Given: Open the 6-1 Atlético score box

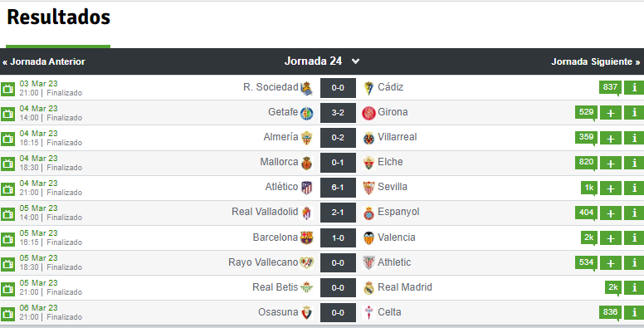Looking at the screenshot, I should [338, 188].
